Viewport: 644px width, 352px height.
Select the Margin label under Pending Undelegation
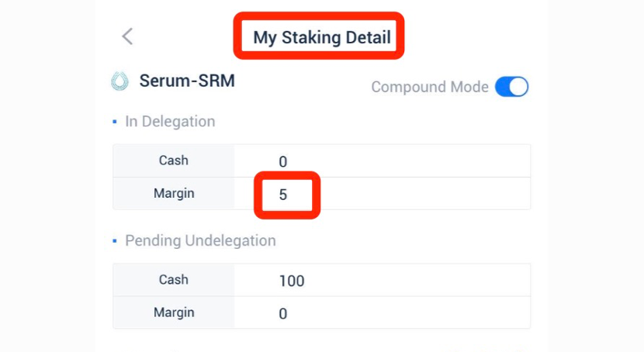coord(173,312)
